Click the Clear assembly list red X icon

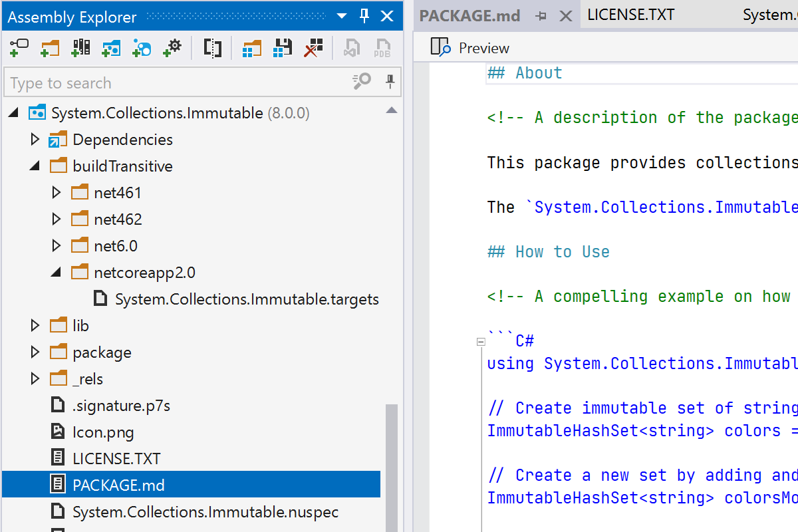[313, 48]
